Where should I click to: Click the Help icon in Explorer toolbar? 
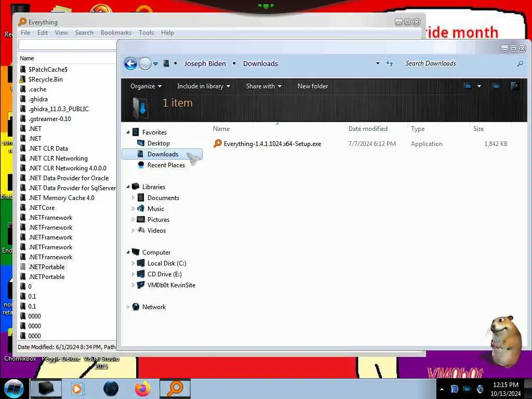(515, 86)
